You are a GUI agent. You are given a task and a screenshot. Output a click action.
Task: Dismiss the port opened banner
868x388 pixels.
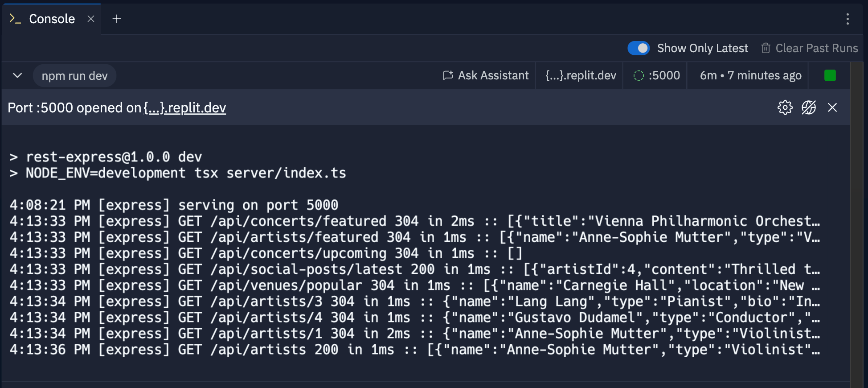tap(832, 107)
